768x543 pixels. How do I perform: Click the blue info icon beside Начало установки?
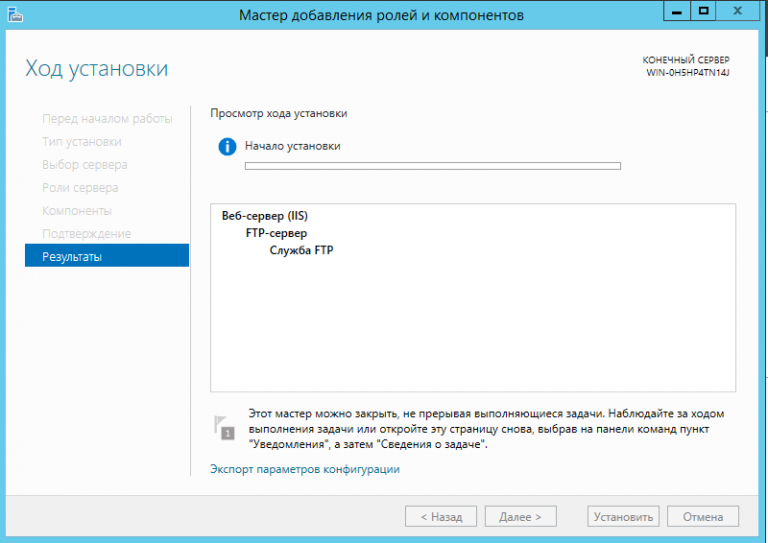[227, 147]
